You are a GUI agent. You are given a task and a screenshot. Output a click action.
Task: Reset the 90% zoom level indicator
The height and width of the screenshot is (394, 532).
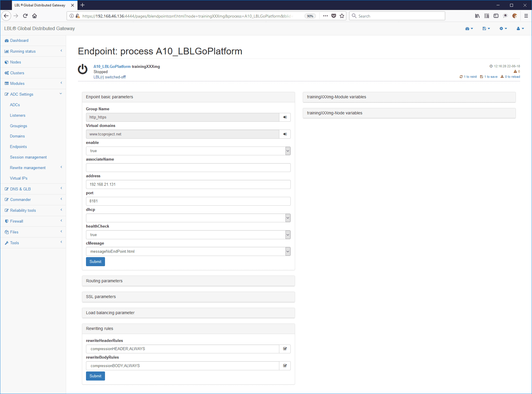(310, 16)
